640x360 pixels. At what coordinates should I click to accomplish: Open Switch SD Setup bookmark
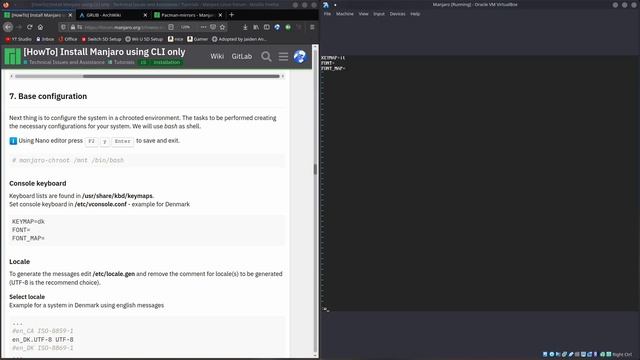click(x=101, y=39)
